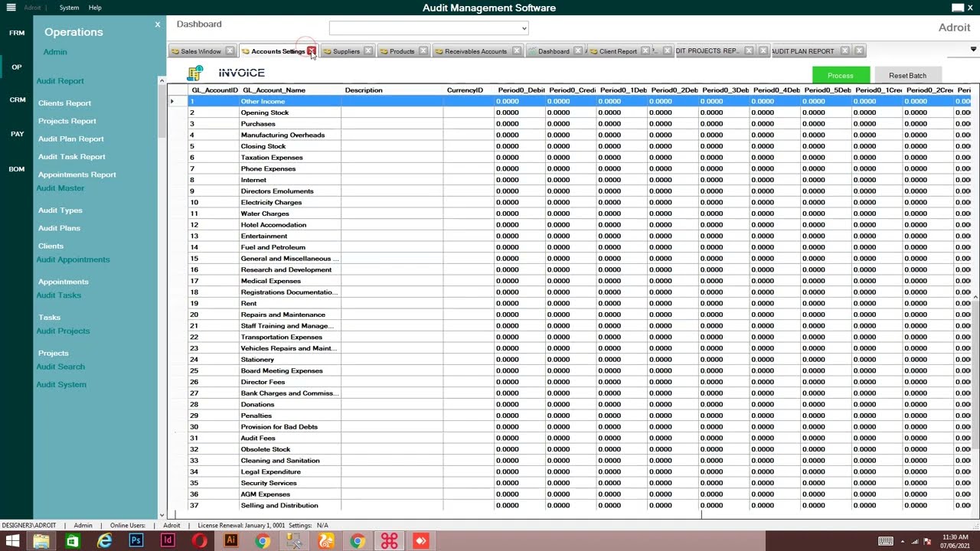The image size is (980, 551).
Task: Open Clients Report in sidebar
Action: pos(64,103)
